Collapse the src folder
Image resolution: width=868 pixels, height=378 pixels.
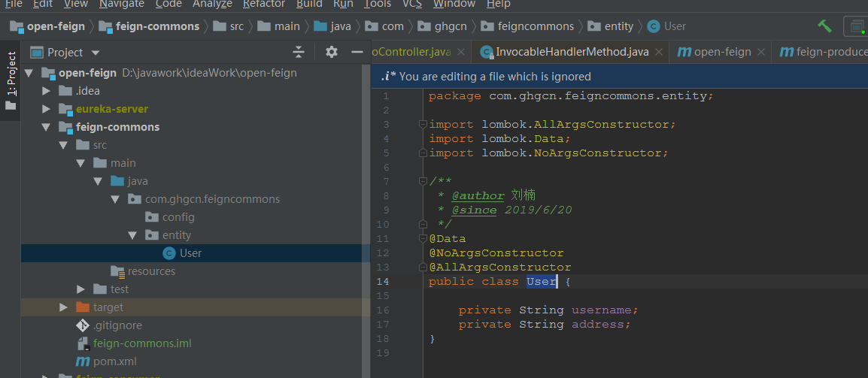[x=64, y=146]
